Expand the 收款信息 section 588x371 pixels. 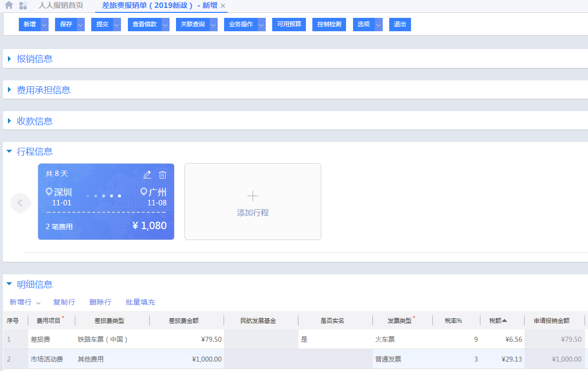click(x=9, y=121)
